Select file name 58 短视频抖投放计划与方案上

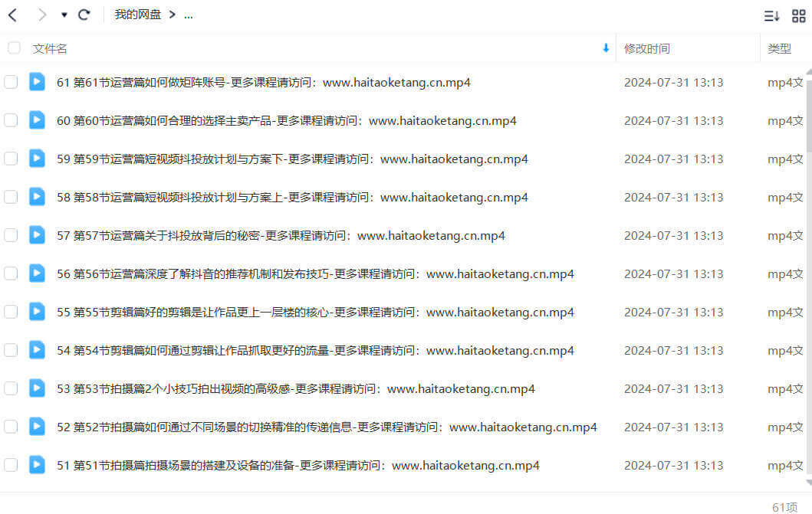tap(292, 198)
